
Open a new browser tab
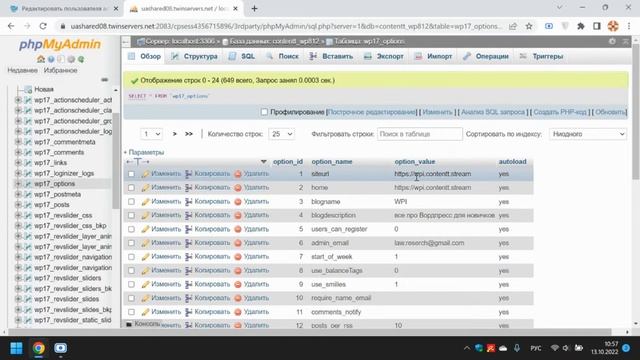(x=254, y=9)
